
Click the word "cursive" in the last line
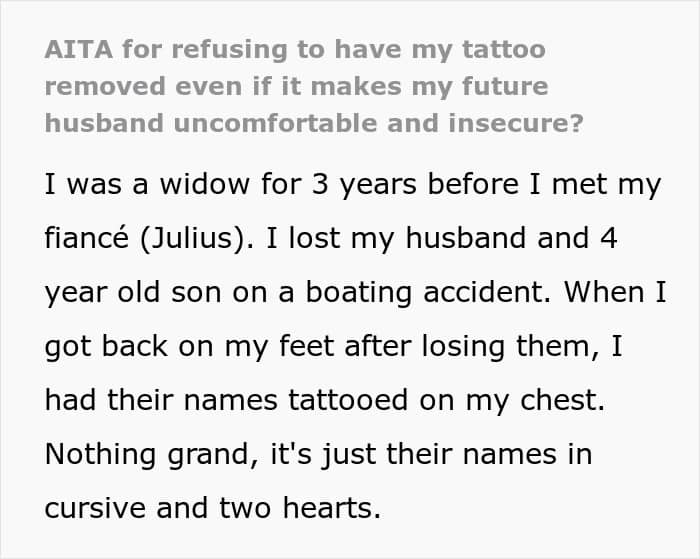tap(95, 508)
